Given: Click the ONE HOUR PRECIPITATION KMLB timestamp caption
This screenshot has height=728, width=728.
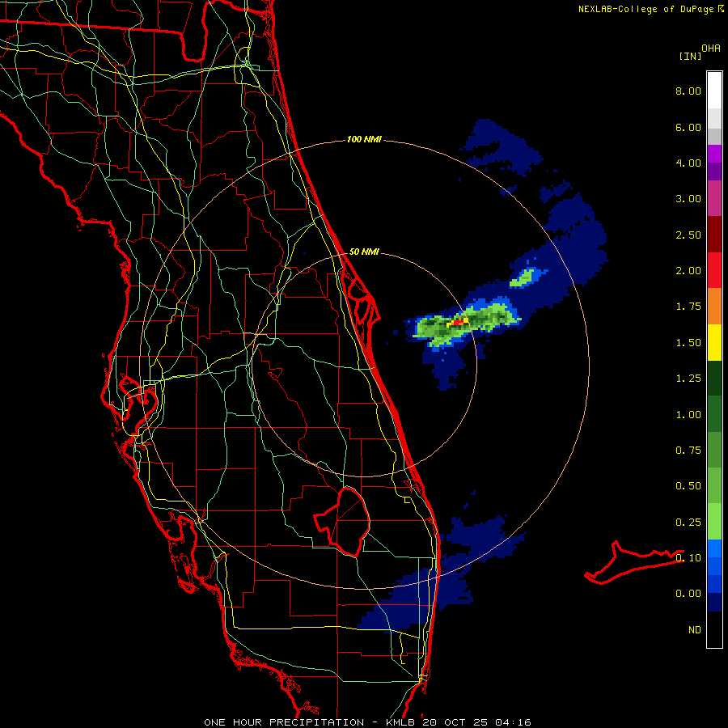Looking at the screenshot, I should tap(367, 722).
